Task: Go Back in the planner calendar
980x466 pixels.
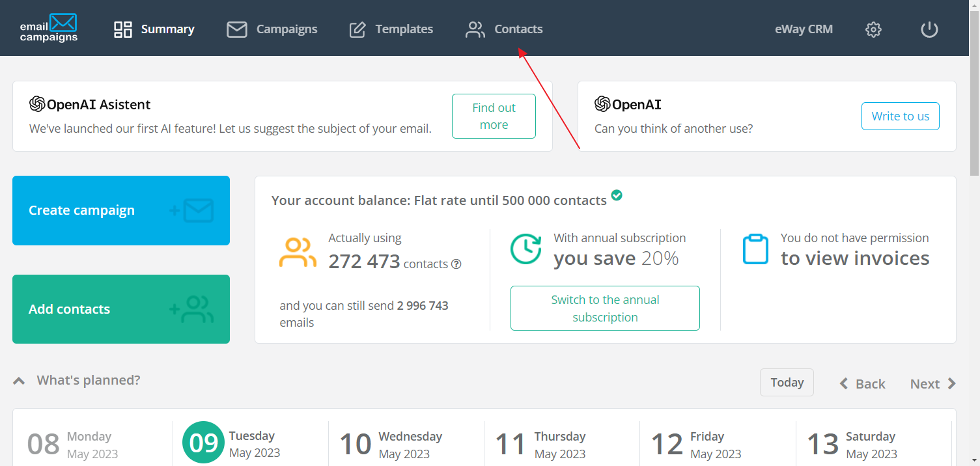Action: coord(863,384)
